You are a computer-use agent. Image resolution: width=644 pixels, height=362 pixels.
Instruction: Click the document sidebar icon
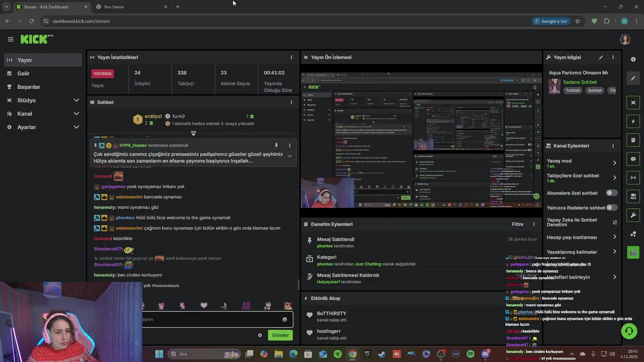point(633,140)
